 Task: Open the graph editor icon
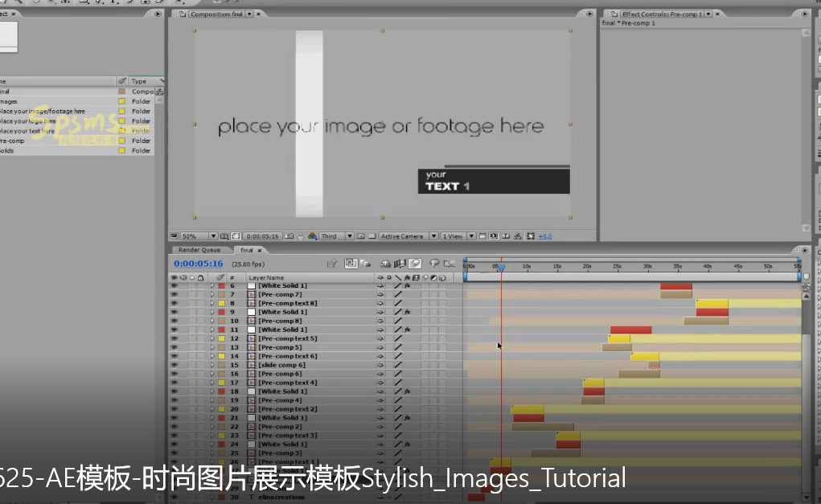click(449, 264)
